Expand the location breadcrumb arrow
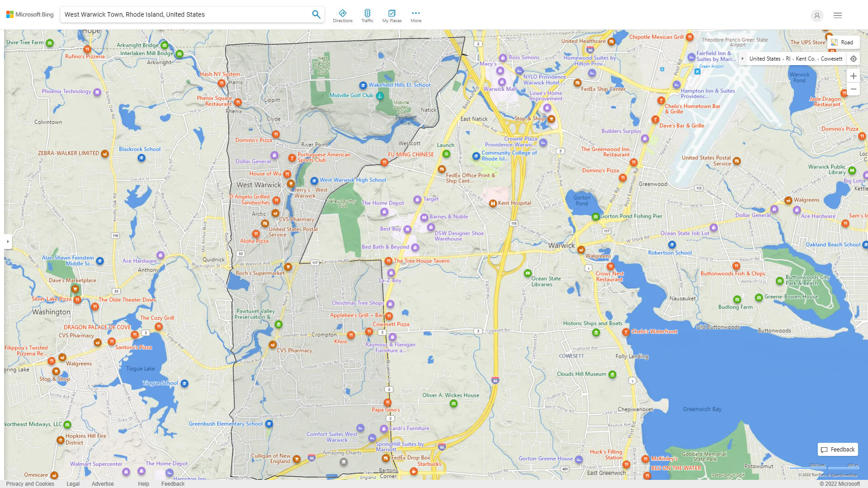The width and height of the screenshot is (868, 488). (x=742, y=59)
